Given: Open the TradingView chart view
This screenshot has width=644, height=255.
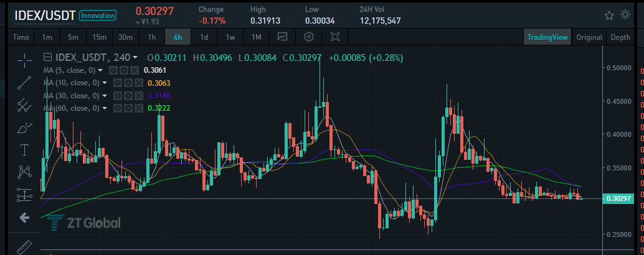Looking at the screenshot, I should click(547, 37).
